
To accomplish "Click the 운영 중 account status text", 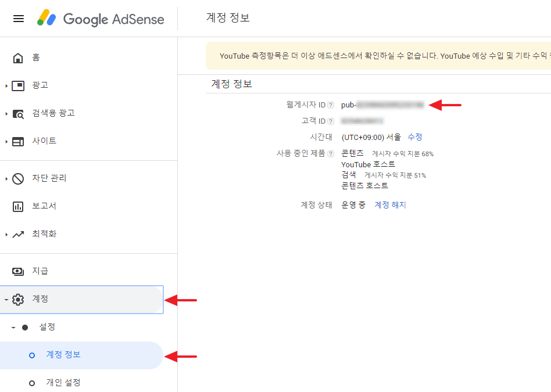I will tap(353, 205).
